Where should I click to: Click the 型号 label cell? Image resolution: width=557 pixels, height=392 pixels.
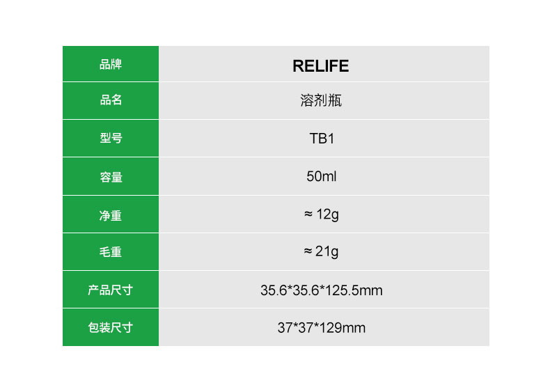pos(111,139)
